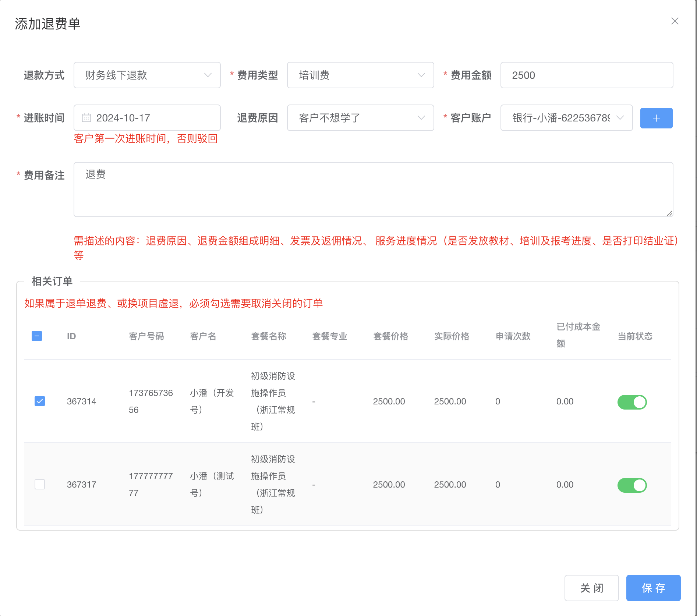Toggle status switch for order 367317
This screenshot has height=616, width=697.
[x=632, y=485]
